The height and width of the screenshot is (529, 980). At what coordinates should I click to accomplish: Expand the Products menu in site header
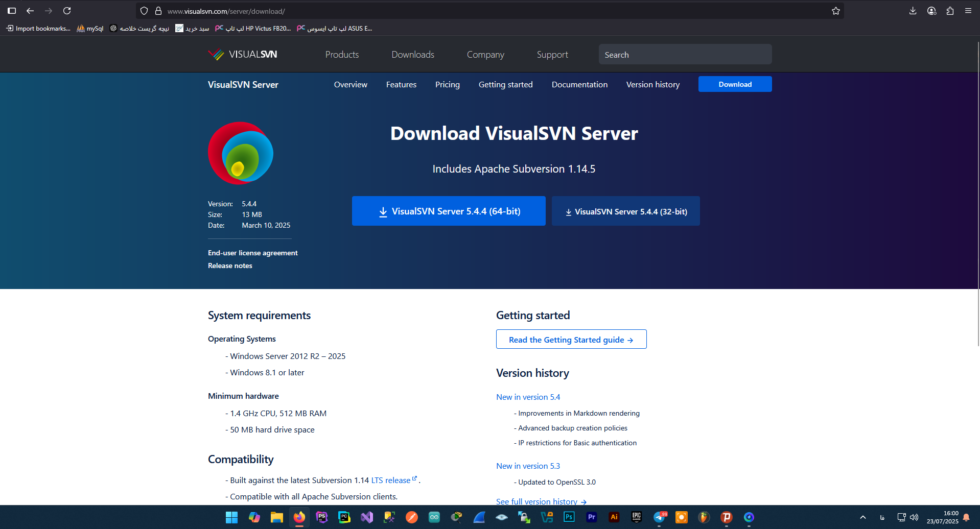pyautogui.click(x=342, y=55)
